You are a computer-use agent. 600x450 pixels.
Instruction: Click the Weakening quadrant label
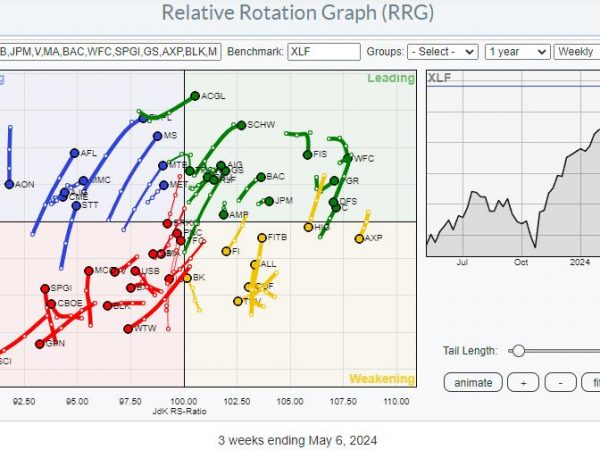[382, 379]
